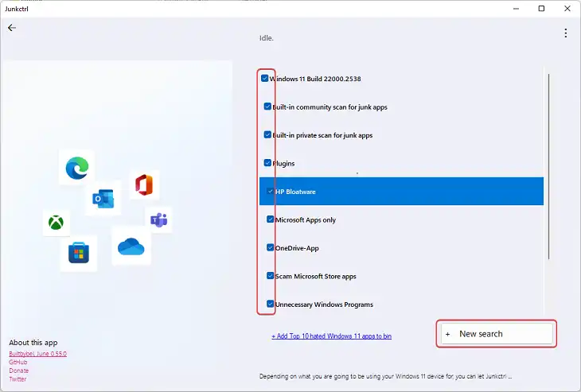Click the Microsoft Office icon

pos(144,184)
